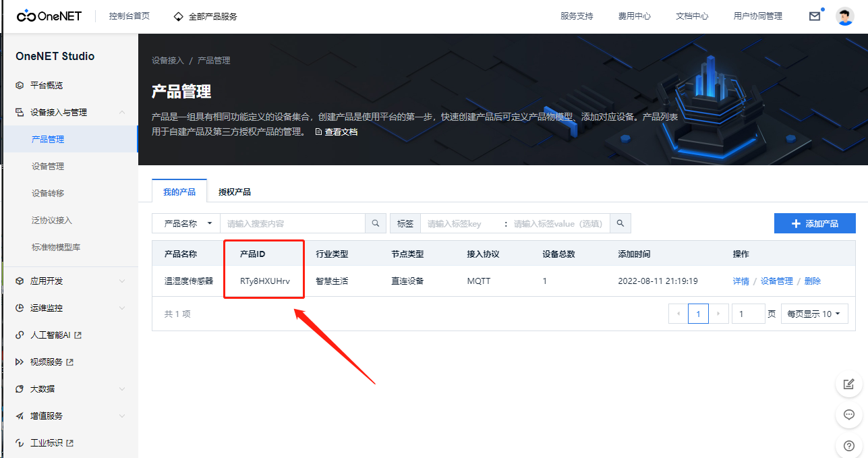This screenshot has height=458, width=868.
Task: Focus the 标签value input field
Action: click(x=559, y=223)
